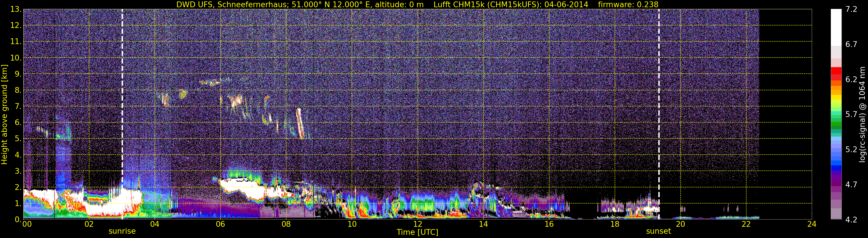This screenshot has width=868, height=238.
Task: Click the '08' tick label on the time axis
Action: click(286, 224)
